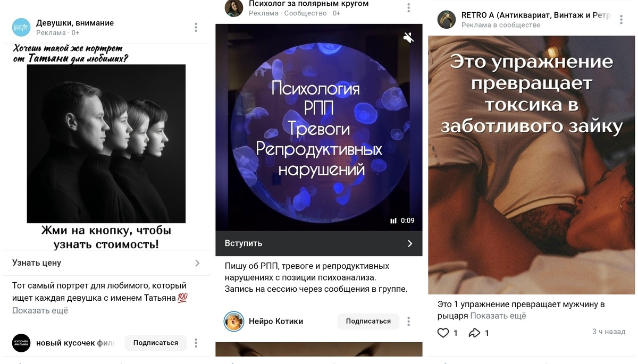Open three-dot menu on Девушки, внимание post
Screen dimensions: 638x364
point(196,27)
